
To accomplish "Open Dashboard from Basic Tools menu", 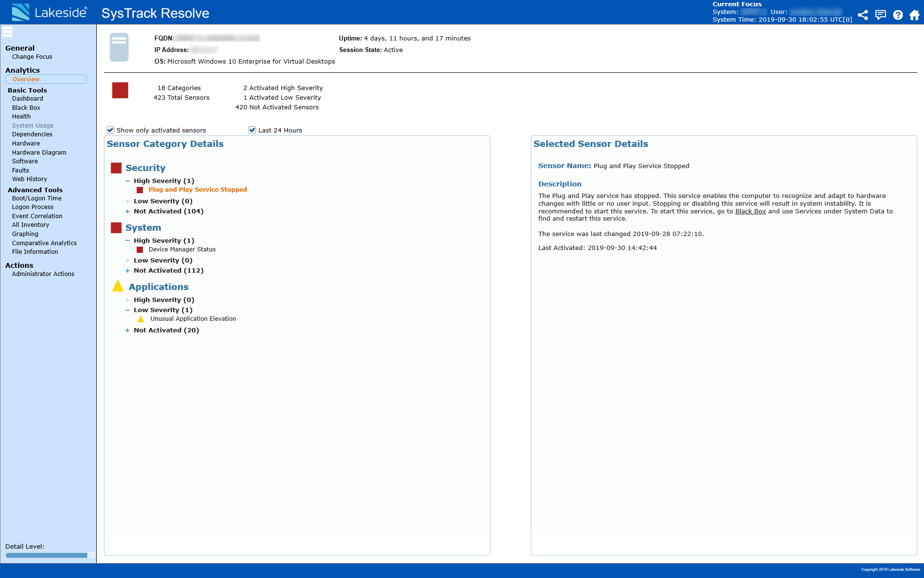I will click(27, 99).
